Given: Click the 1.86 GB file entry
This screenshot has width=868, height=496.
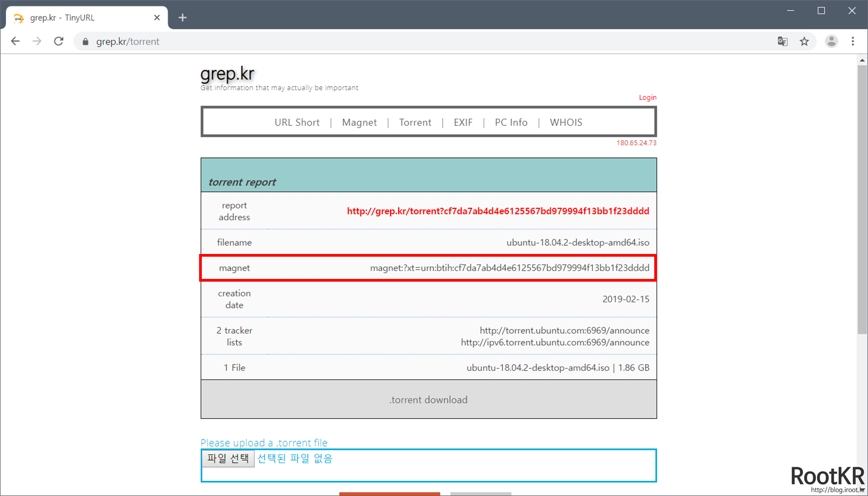Looking at the screenshot, I should click(558, 368).
